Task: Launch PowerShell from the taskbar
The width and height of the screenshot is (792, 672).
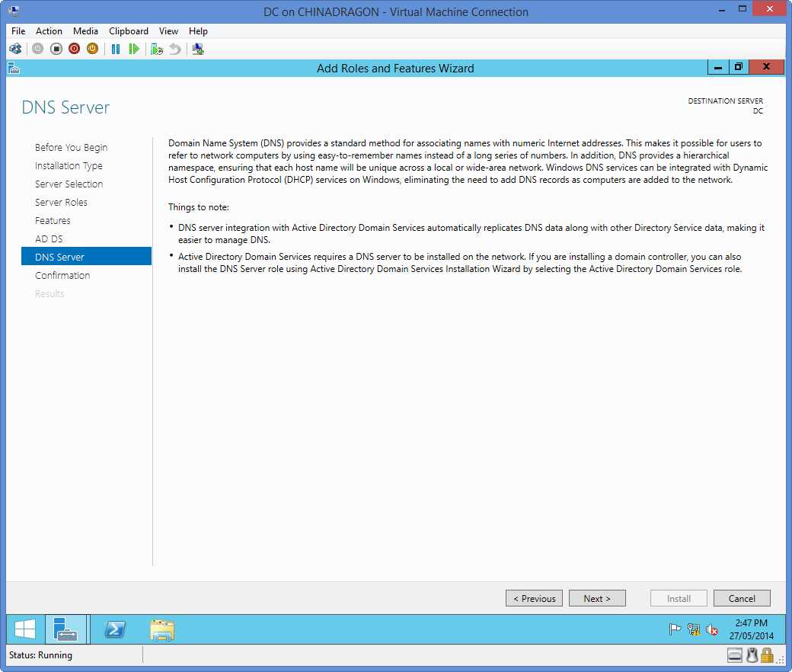Action: (115, 629)
